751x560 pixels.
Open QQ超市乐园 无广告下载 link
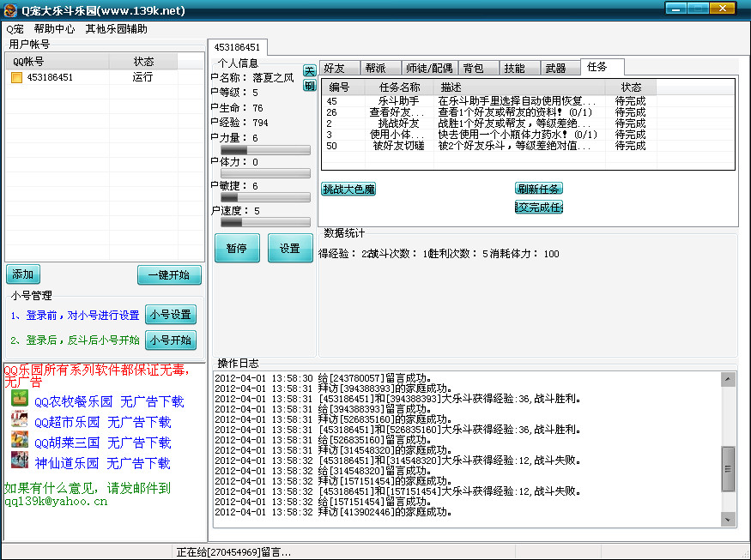pos(102,422)
